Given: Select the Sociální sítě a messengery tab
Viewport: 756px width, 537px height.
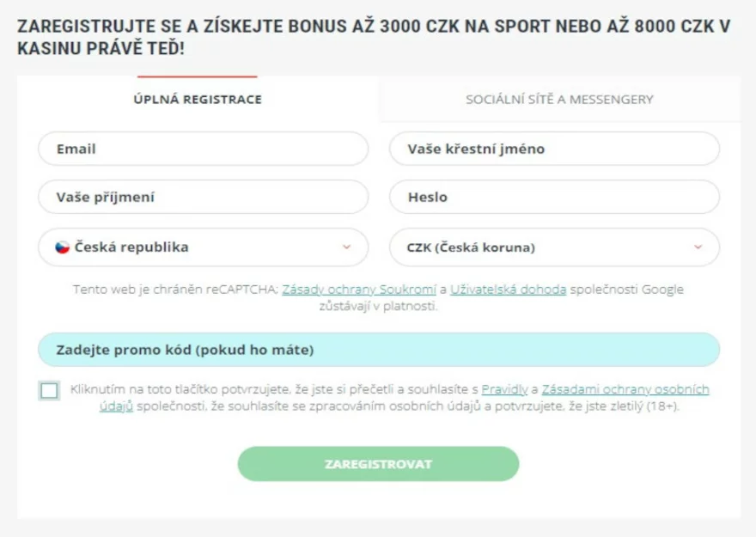Looking at the screenshot, I should click(559, 99).
